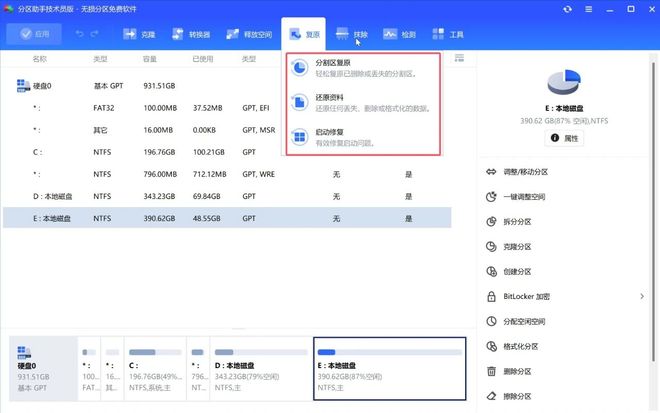Select the E: 本地磁盘 block in disk map

(x=390, y=368)
